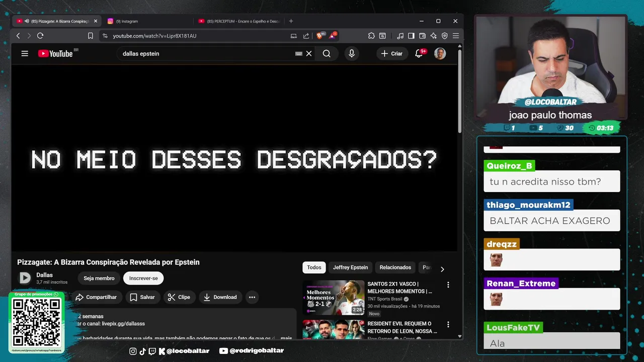This screenshot has height=362, width=644.
Task: Click the search box with dallas epstein
Action: click(206, 53)
